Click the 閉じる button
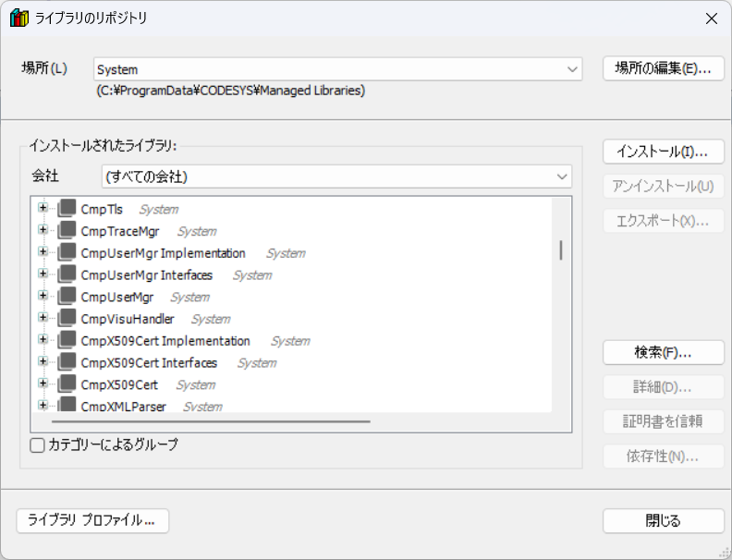 pos(664,520)
